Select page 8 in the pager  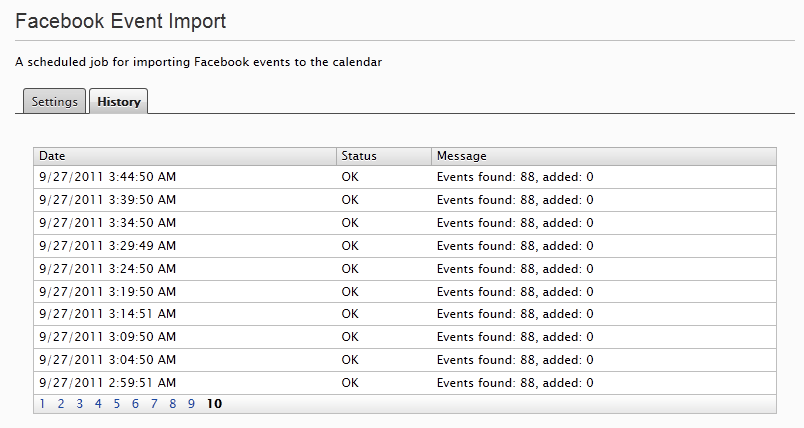coord(172,404)
